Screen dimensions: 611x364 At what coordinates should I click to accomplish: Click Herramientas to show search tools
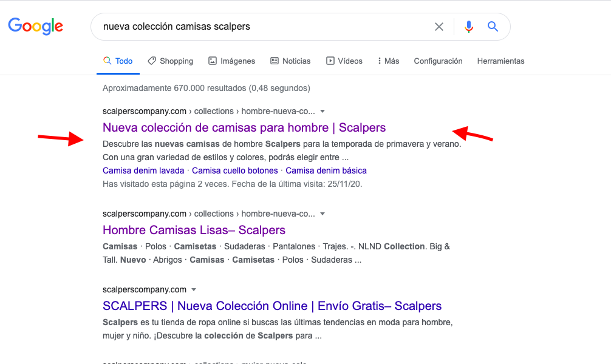(x=500, y=61)
